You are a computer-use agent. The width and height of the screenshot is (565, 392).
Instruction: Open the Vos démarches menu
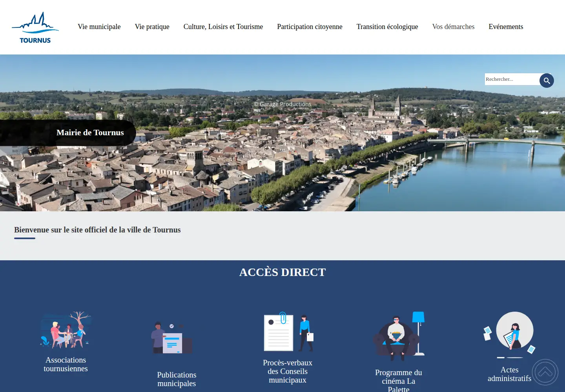tap(453, 27)
